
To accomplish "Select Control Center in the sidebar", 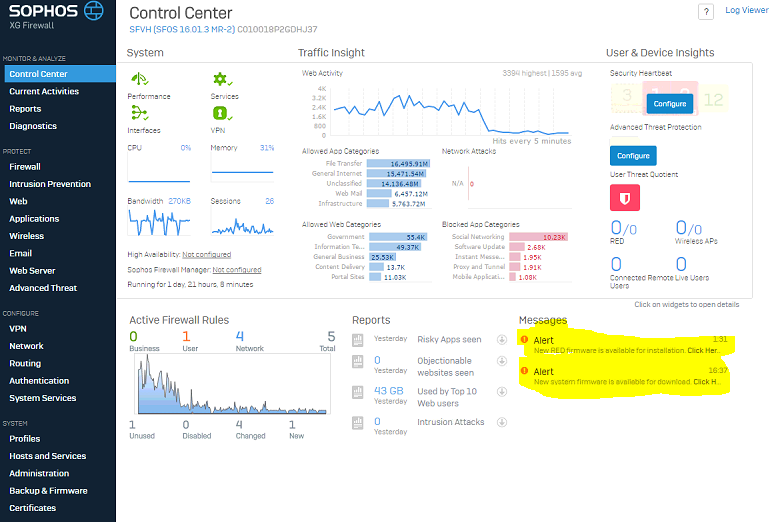I will 60,74.
